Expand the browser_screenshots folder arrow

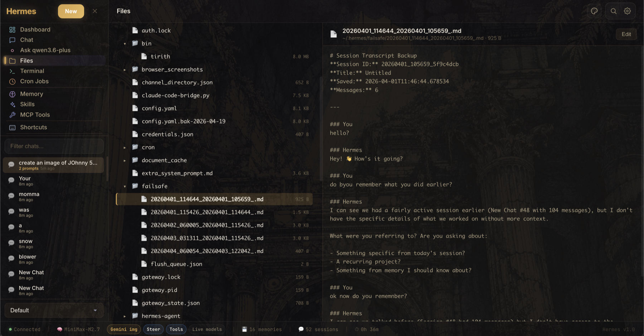[125, 69]
